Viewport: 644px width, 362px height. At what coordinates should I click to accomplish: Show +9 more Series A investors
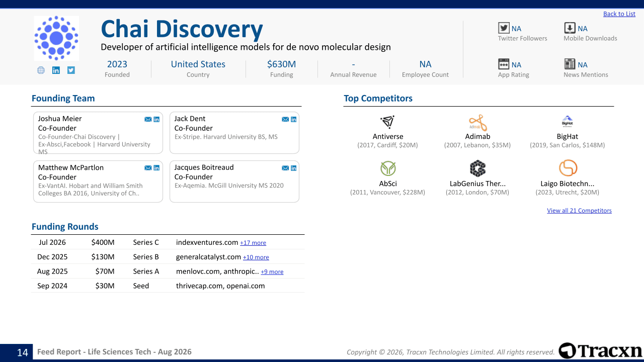[272, 272]
